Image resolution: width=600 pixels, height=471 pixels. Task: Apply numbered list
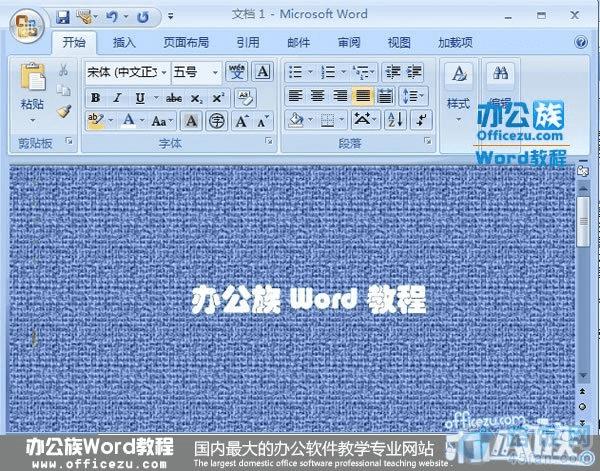329,72
